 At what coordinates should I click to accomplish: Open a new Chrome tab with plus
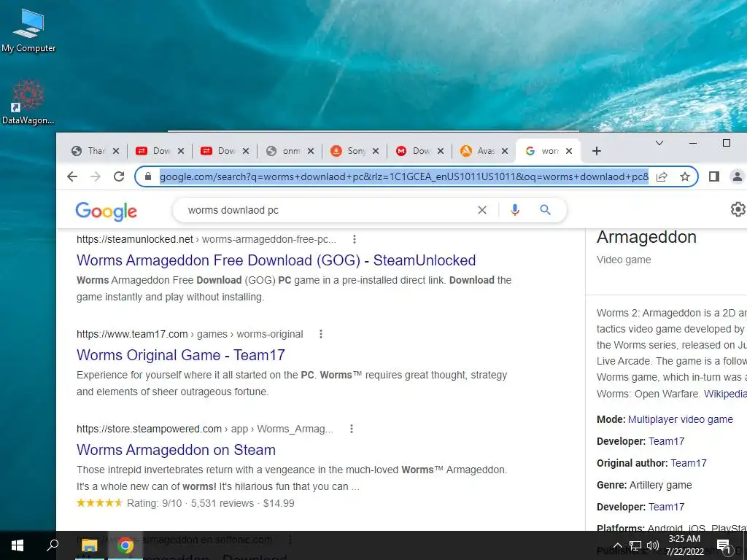coord(597,151)
